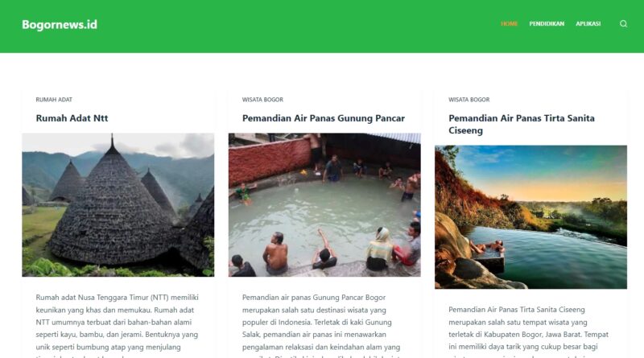The image size is (644, 358).
Task: Open the RUMAH ADAT category label
Action: point(54,99)
